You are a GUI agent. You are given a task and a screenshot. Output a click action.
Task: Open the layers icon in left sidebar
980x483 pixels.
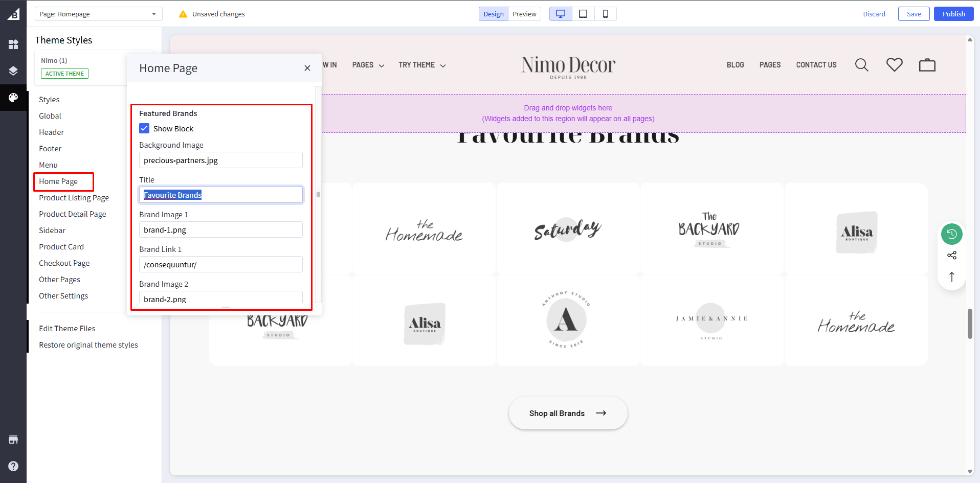(x=13, y=71)
